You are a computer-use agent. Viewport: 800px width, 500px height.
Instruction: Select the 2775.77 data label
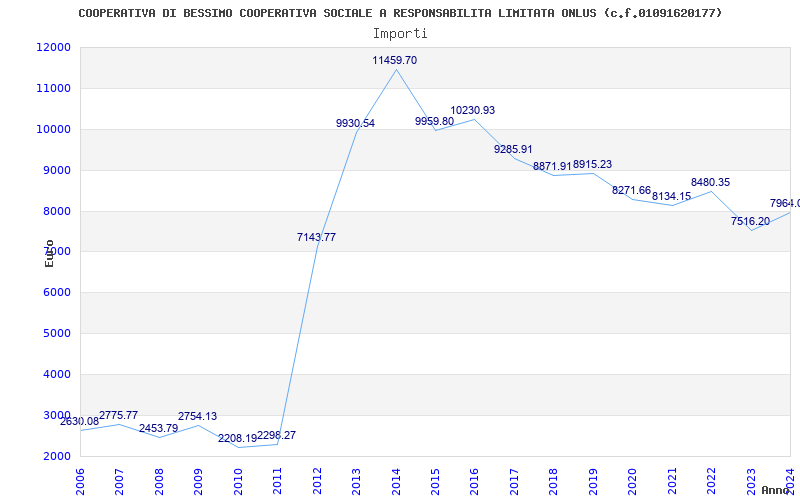pyautogui.click(x=118, y=415)
